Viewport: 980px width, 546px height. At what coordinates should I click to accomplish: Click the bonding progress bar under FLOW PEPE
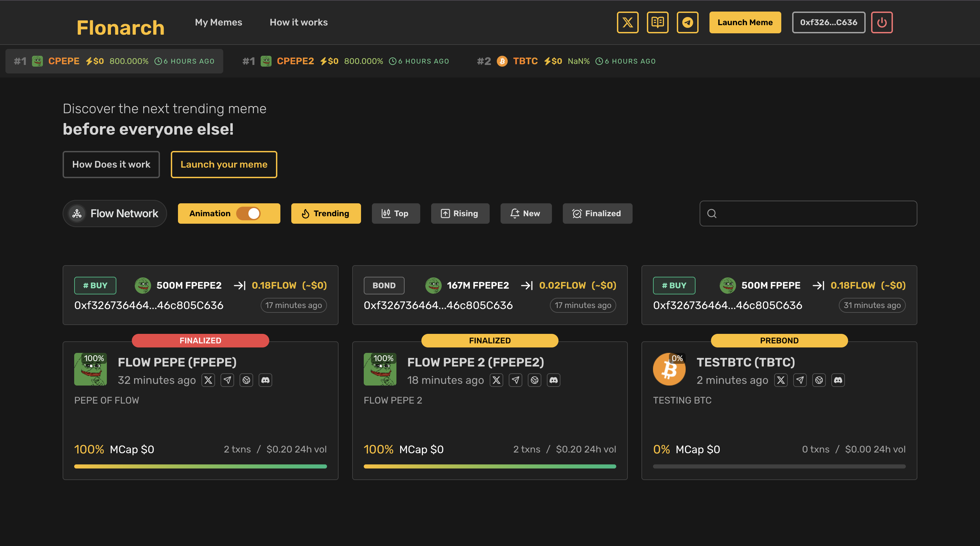[x=200, y=466]
